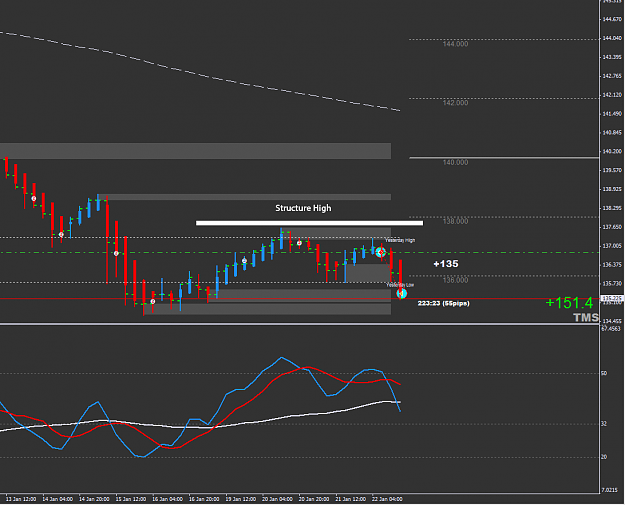Click 135.730 on the price axis
This screenshot has height=505, width=625.
point(612,284)
